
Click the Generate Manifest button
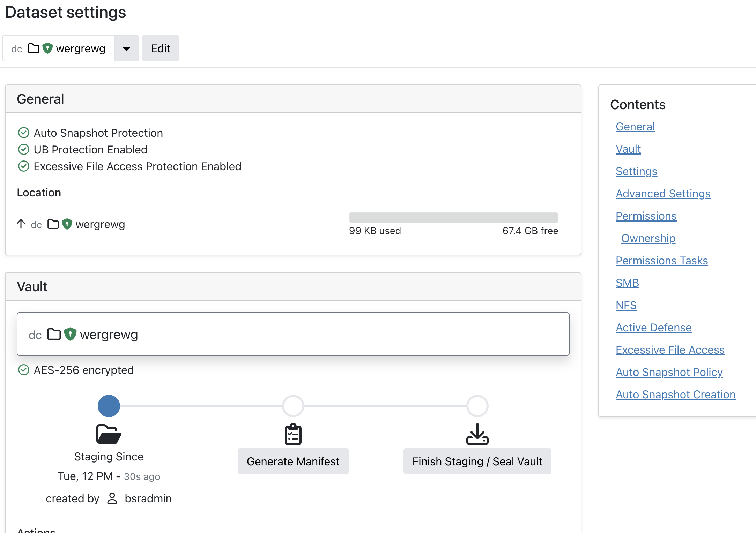[293, 461]
